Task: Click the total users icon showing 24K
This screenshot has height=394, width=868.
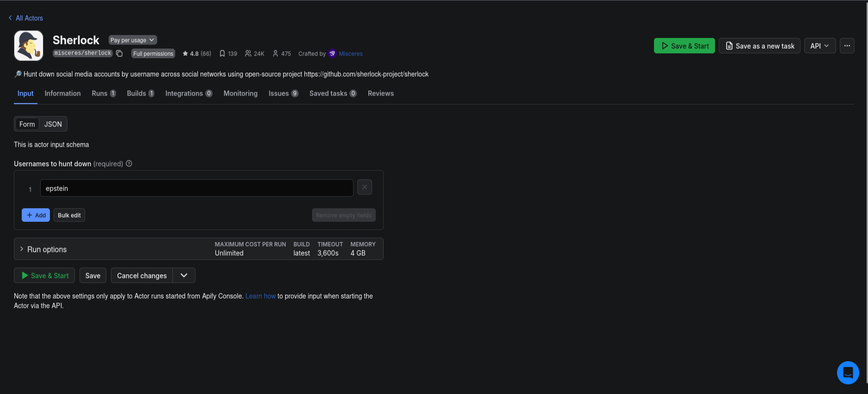Action: coord(248,54)
